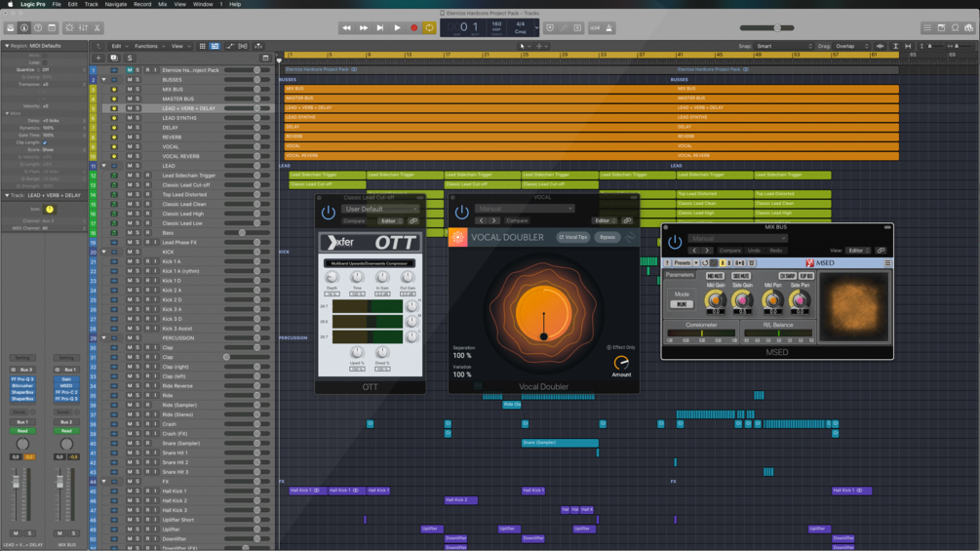The height and width of the screenshot is (551, 980).
Task: Click the duplicate track icon
Action: click(114, 59)
